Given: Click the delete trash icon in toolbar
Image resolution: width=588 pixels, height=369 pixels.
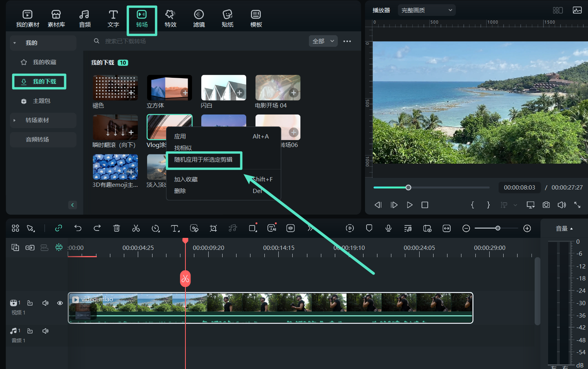Looking at the screenshot, I should tap(117, 228).
